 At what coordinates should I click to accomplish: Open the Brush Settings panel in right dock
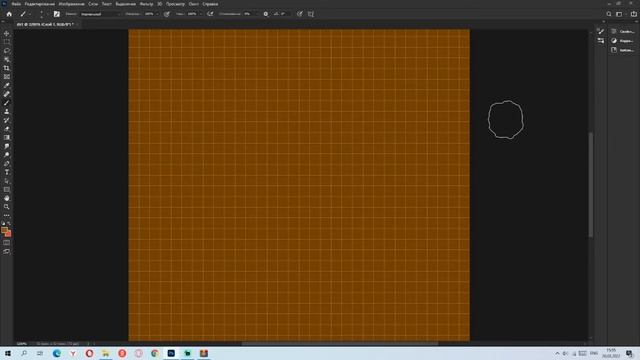(600, 31)
